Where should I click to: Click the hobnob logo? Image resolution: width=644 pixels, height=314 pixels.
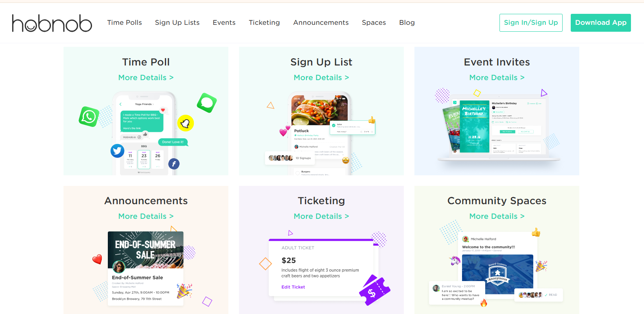click(x=52, y=23)
